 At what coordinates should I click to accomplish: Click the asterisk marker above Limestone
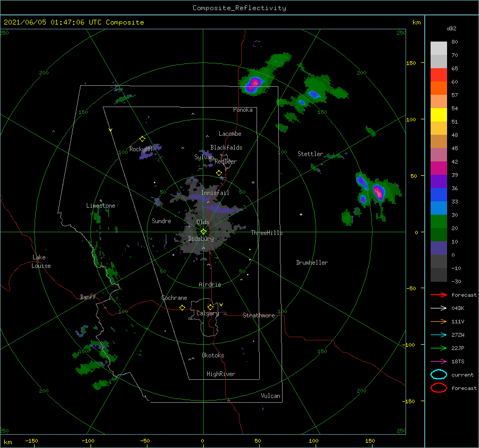pos(101,201)
